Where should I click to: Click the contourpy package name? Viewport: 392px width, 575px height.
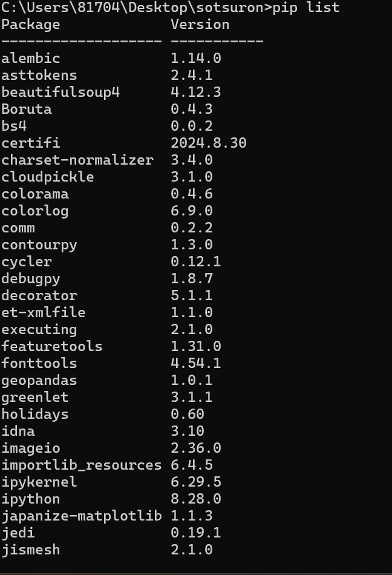pyautogui.click(x=39, y=245)
